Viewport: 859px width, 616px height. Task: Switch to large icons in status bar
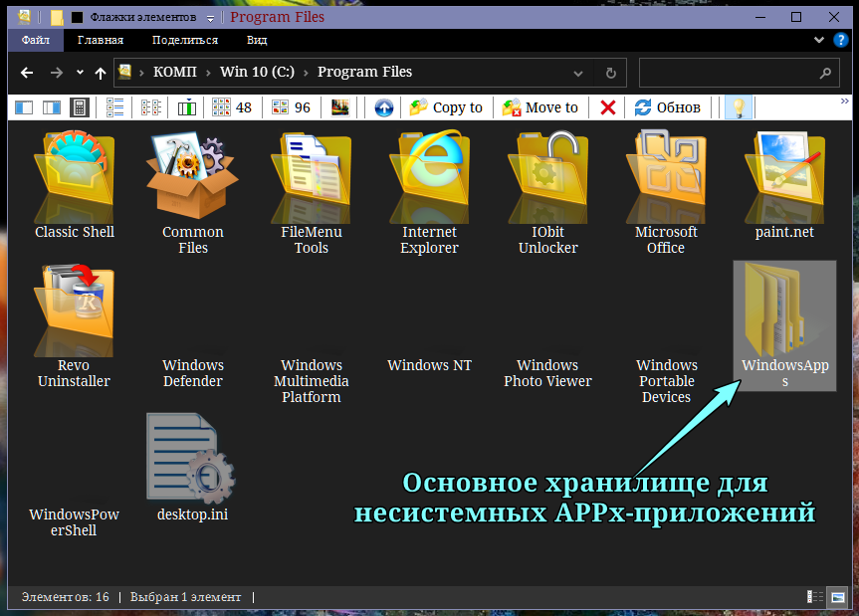coord(838,597)
